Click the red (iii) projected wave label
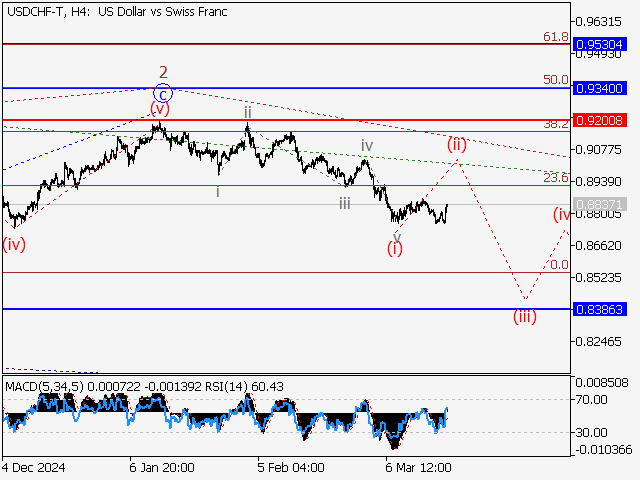 [x=525, y=317]
